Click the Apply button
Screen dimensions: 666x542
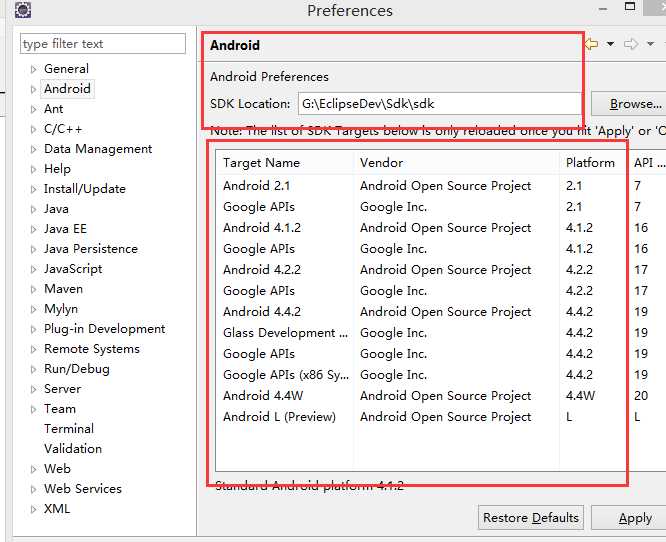634,518
